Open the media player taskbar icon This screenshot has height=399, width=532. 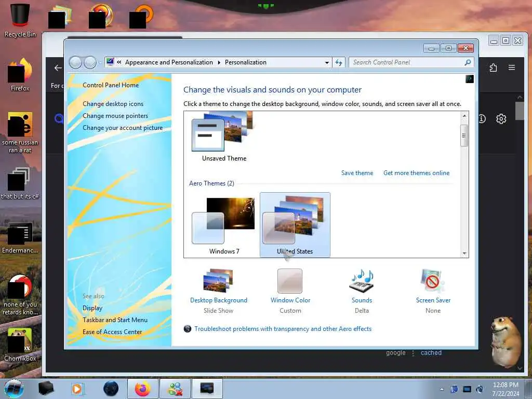pos(77,389)
